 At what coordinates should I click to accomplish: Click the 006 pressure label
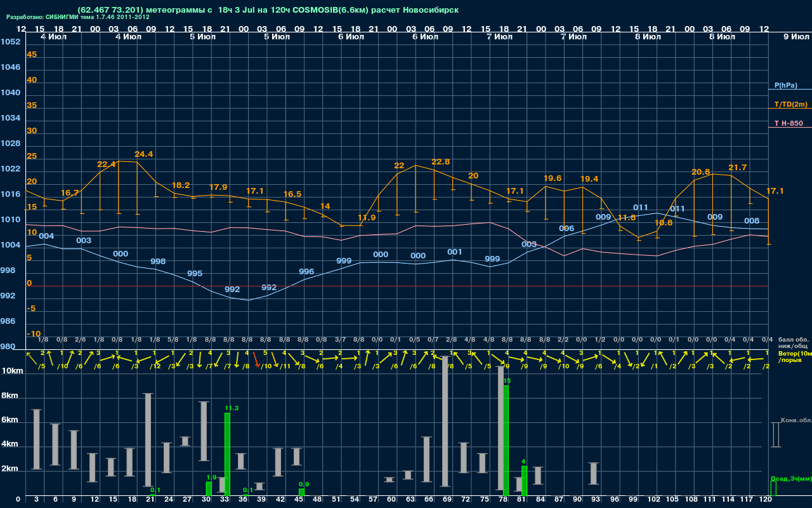(566, 229)
